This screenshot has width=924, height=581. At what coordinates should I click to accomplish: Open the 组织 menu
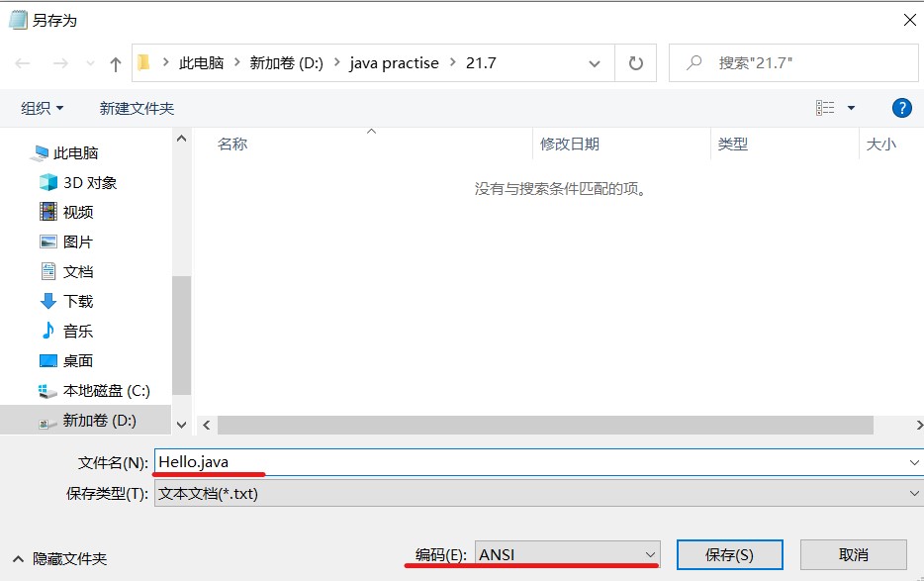pos(43,109)
